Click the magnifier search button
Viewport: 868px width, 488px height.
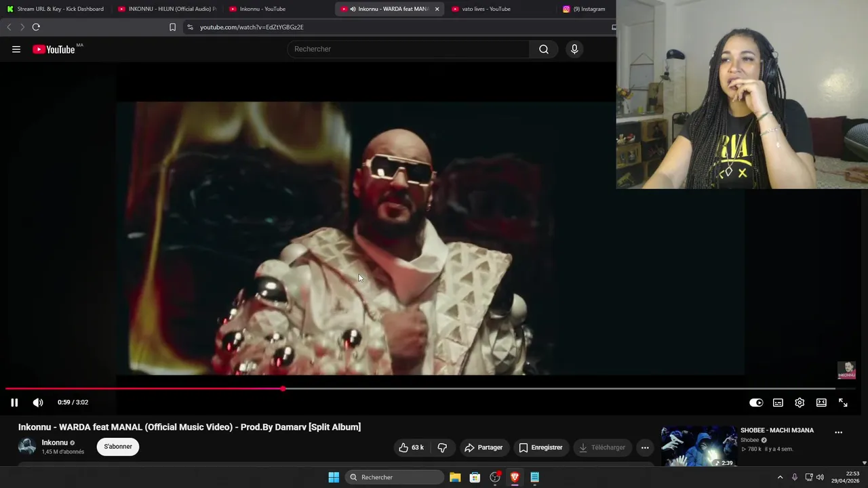(x=544, y=49)
